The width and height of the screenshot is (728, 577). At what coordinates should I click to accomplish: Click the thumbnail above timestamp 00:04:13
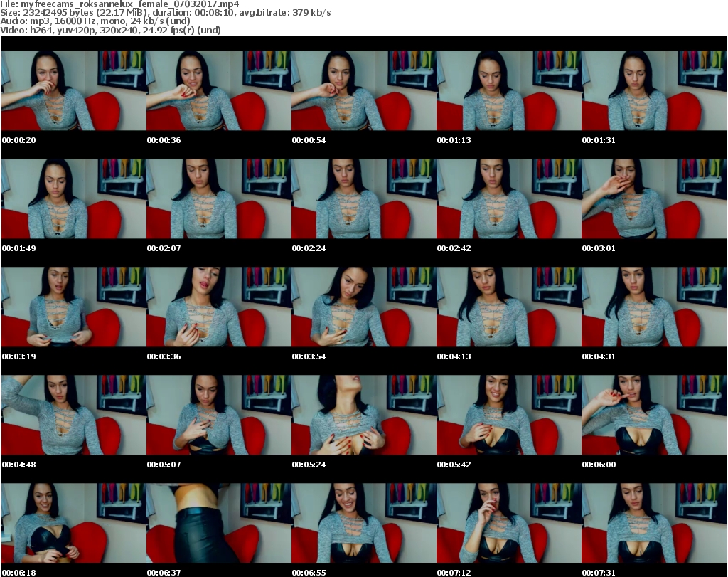click(x=509, y=307)
